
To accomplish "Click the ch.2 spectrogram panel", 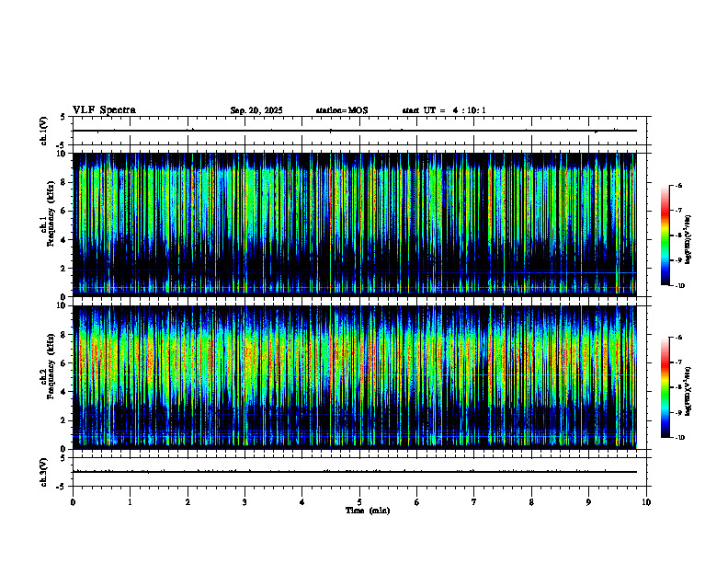I will point(354,377).
